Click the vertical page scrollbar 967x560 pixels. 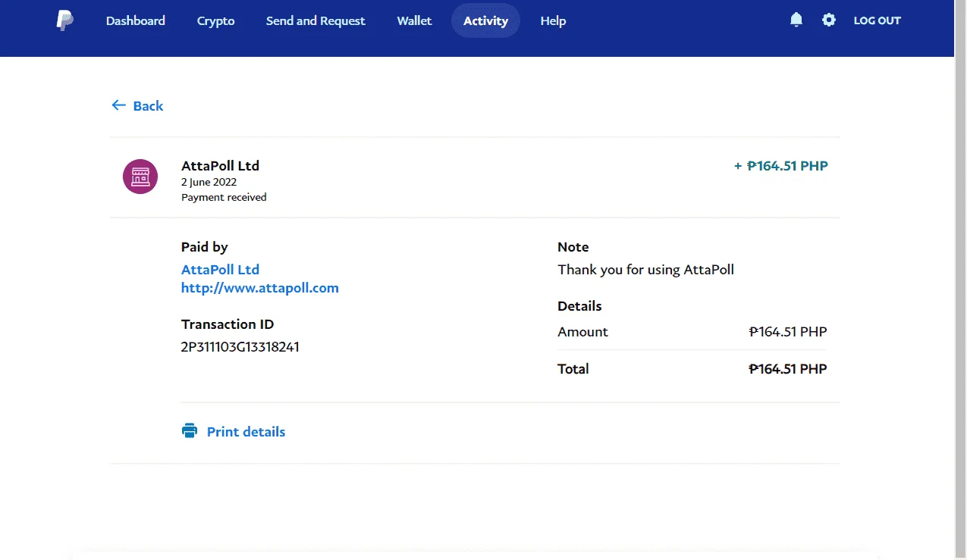pos(960,280)
